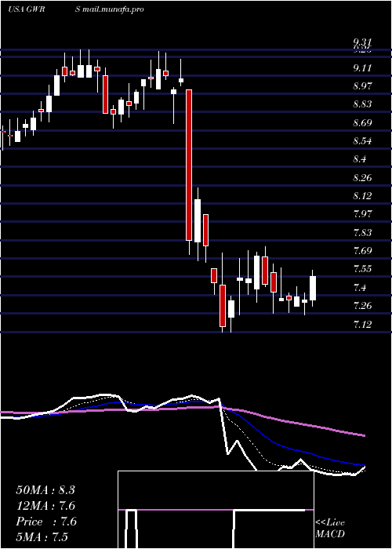Image resolution: width=392 pixels, height=549 pixels.
Task: Click the 8.4 price axis label
Action: [x=359, y=159]
